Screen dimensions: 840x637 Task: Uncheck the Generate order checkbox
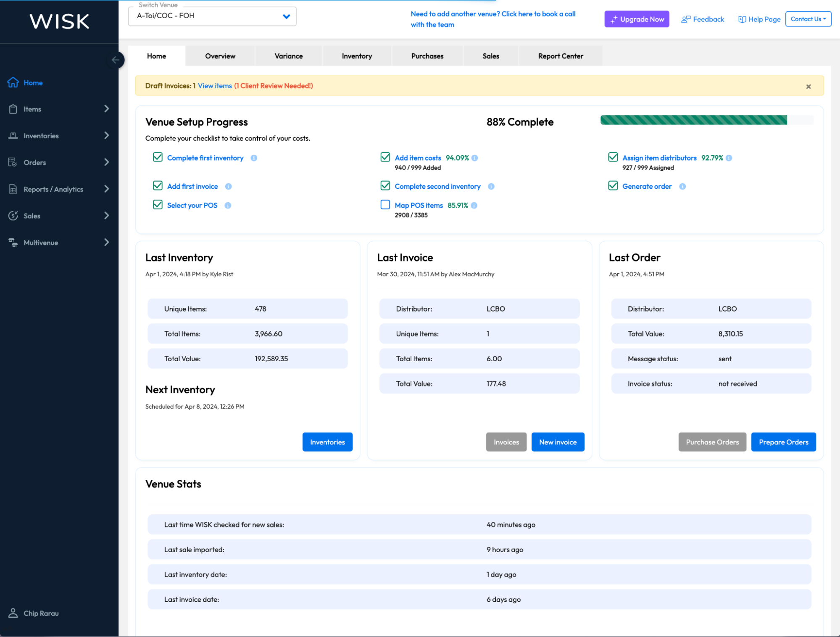(x=613, y=186)
